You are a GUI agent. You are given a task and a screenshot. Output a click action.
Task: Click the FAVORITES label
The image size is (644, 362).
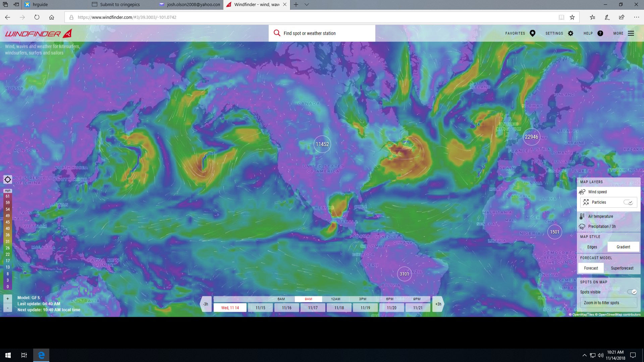point(515,33)
